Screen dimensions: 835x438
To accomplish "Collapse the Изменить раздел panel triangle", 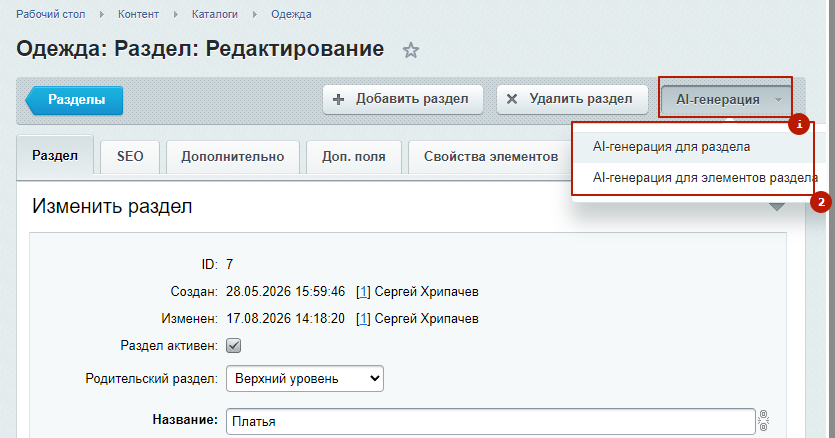I will point(777,207).
